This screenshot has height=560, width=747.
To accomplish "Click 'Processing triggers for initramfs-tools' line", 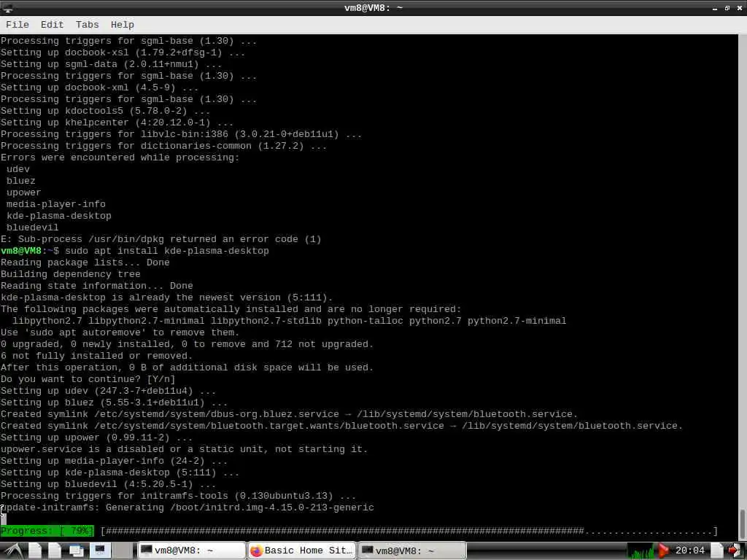I will click(x=178, y=496).
